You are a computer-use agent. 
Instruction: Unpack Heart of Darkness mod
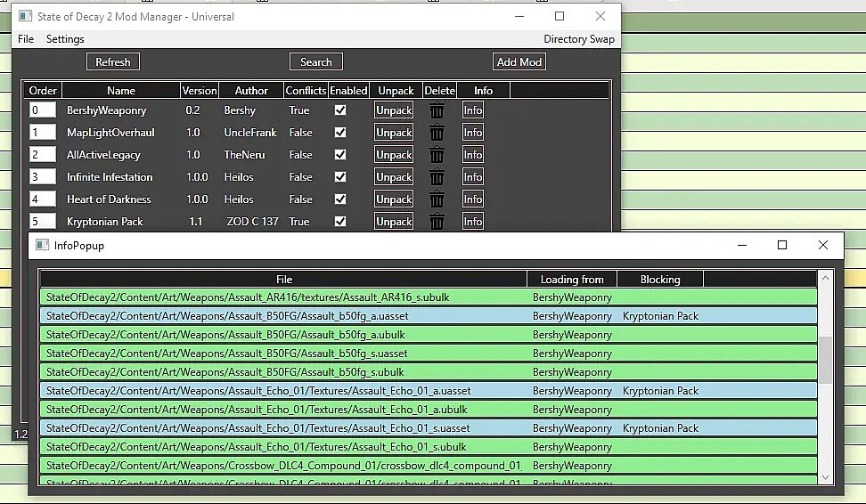tap(394, 199)
